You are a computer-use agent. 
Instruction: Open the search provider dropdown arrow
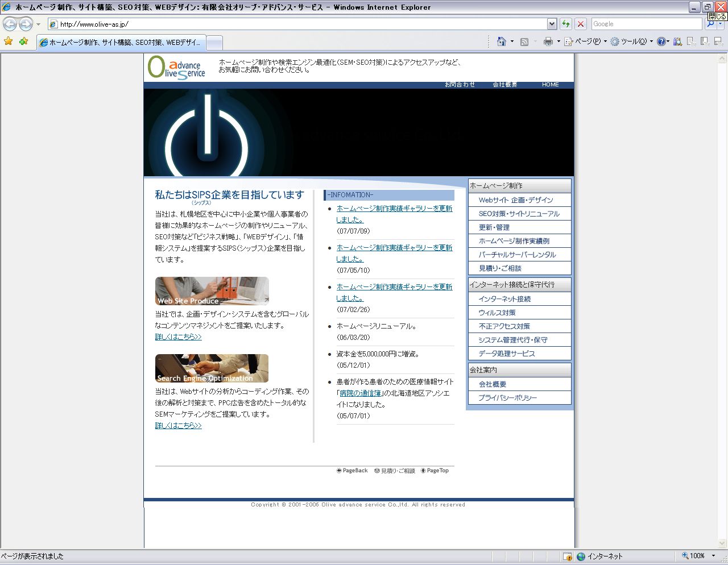click(x=721, y=24)
